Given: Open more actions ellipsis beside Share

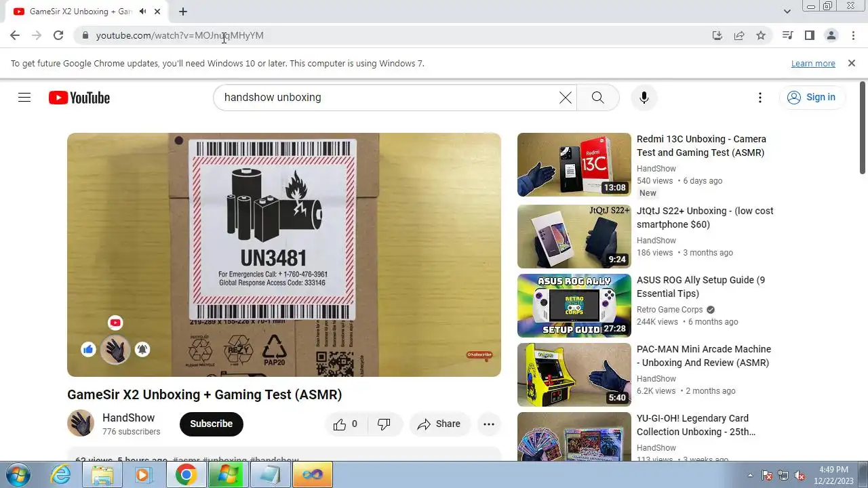Looking at the screenshot, I should [488, 424].
